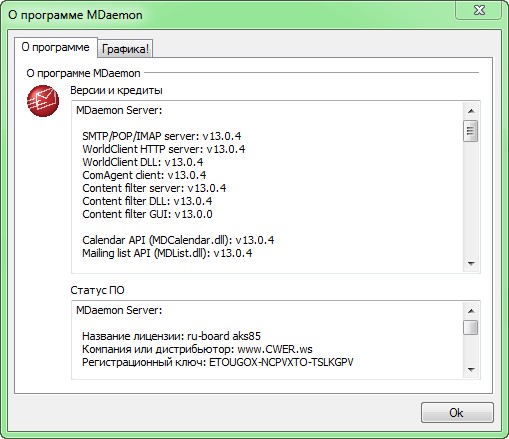
Task: Click the scrollbar thumb in versions list
Action: coord(471,131)
